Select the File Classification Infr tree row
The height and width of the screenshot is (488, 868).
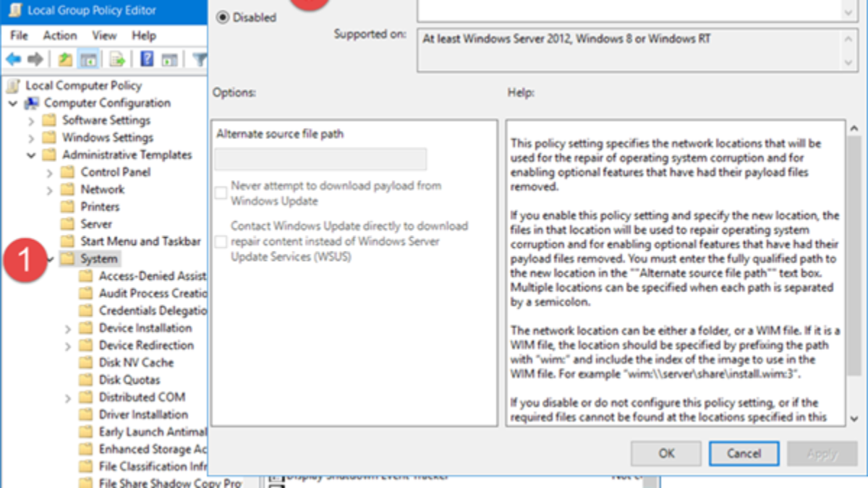[142, 467]
